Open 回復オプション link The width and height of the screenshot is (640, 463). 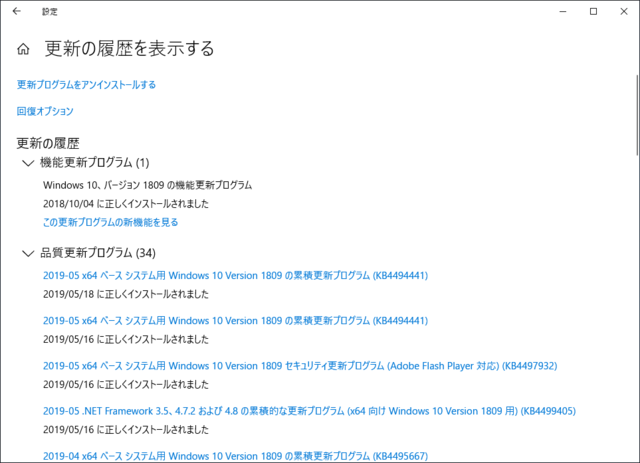pyautogui.click(x=45, y=111)
